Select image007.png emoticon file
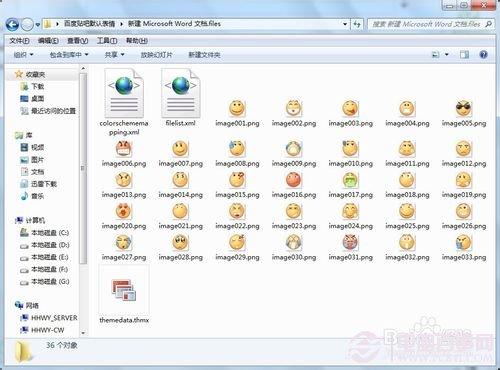This screenshot has width=500, height=370. tap(181, 149)
